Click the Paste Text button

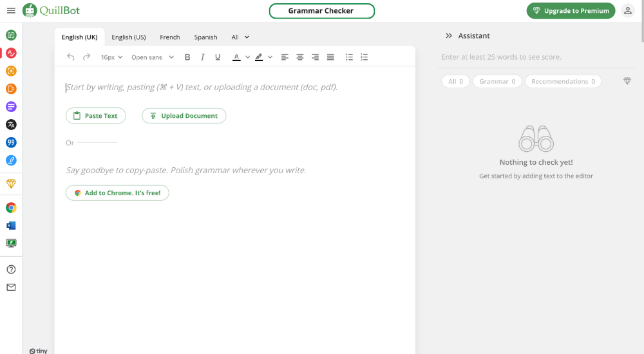click(x=95, y=116)
